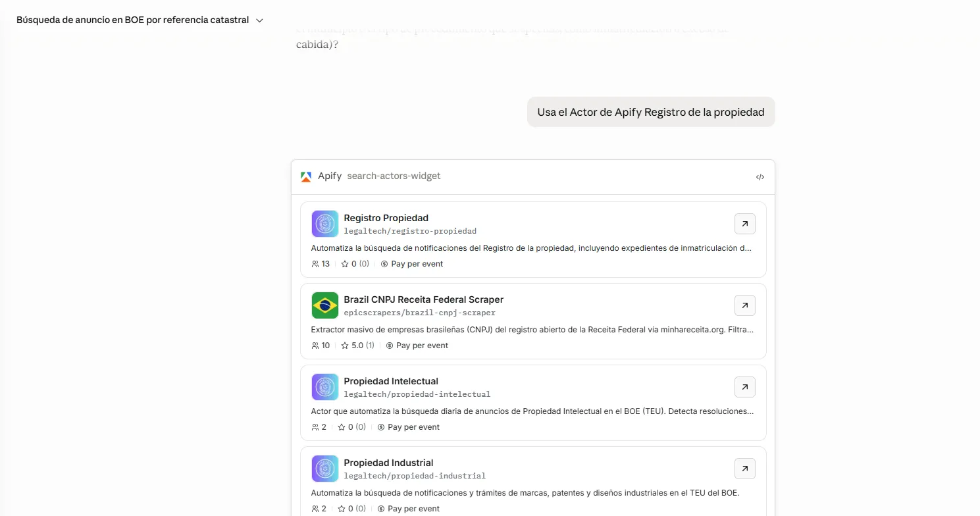This screenshot has height=516, width=980.
Task: Click the user message 'Usa el Actor de Apify'
Action: 651,112
